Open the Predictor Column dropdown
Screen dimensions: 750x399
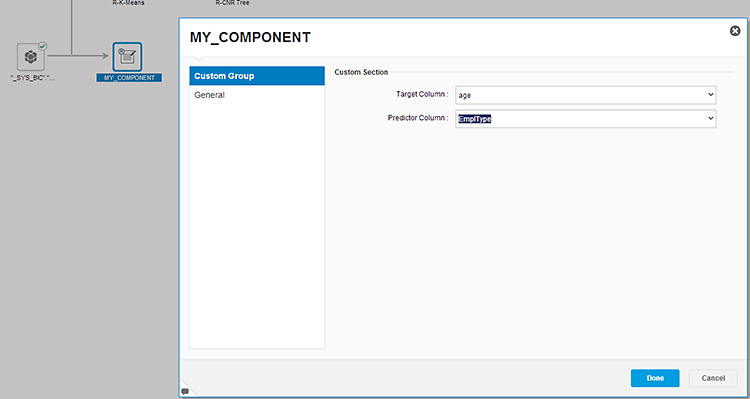pyautogui.click(x=585, y=119)
